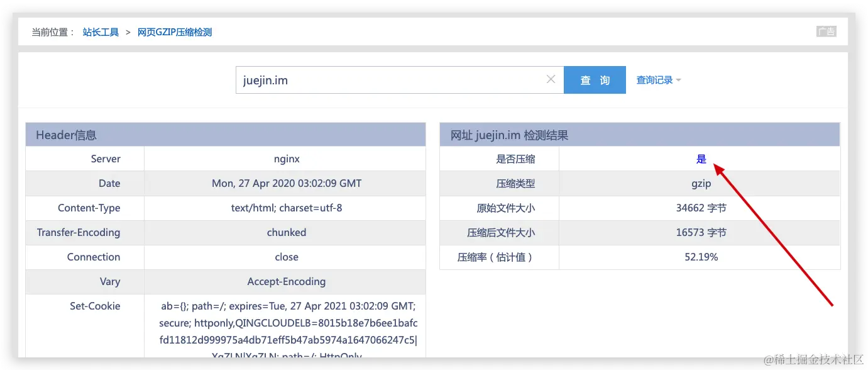Image resolution: width=868 pixels, height=370 pixels.
Task: Clear the juejin.im search field with X
Action: coord(551,79)
